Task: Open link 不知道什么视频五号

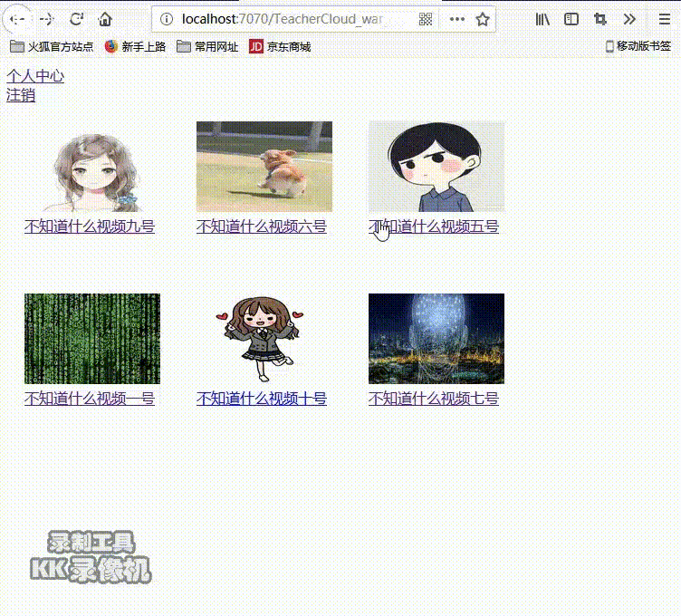Action: coord(434,226)
